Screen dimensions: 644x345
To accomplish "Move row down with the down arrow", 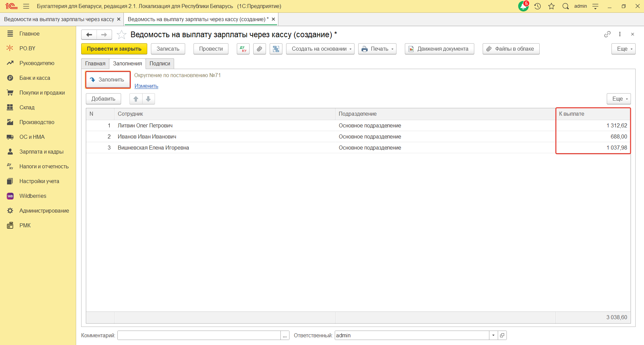I will point(148,99).
